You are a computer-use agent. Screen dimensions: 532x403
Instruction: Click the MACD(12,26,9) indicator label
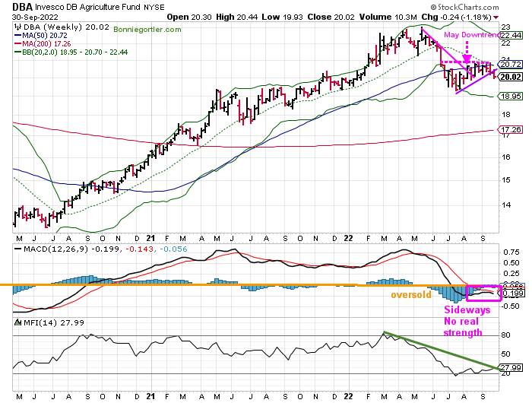[x=55, y=249]
